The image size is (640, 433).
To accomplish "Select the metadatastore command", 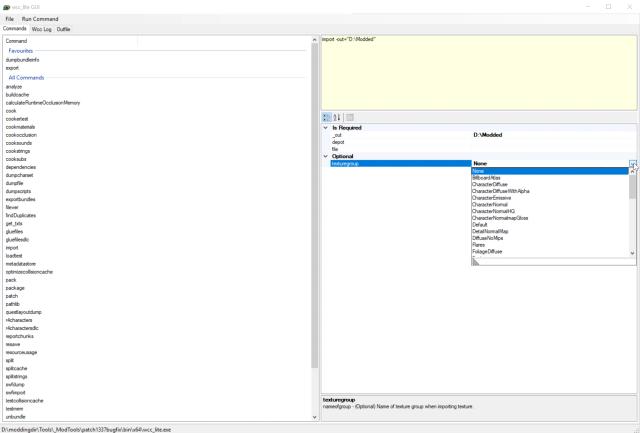I will tap(21, 264).
